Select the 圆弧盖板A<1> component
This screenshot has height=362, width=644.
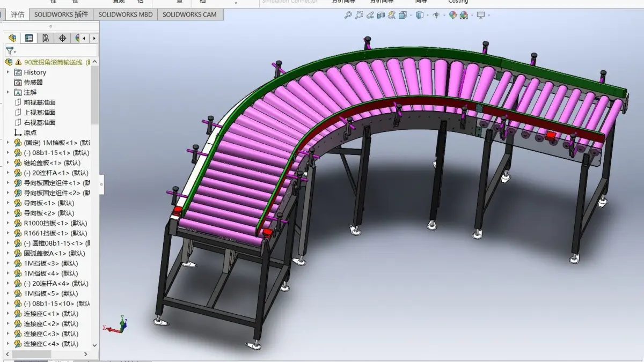[54, 253]
